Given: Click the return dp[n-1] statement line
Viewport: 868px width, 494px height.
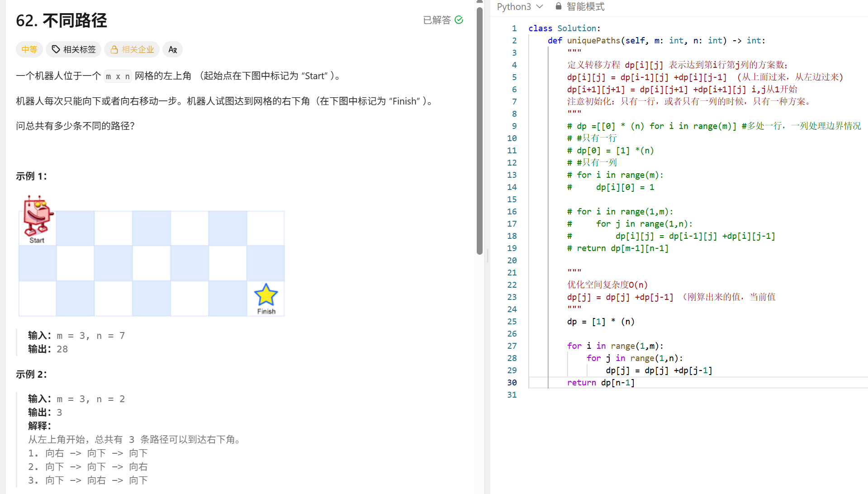Looking at the screenshot, I should [x=601, y=382].
